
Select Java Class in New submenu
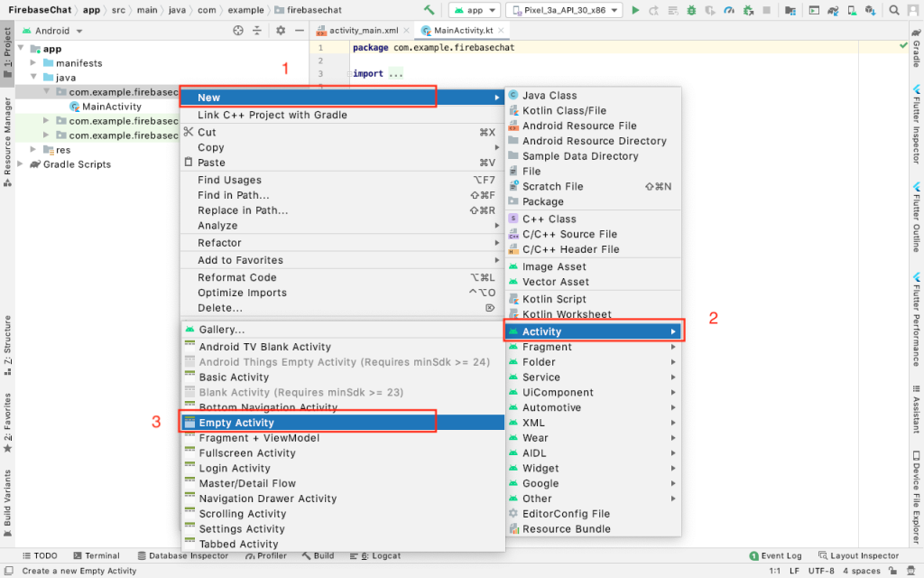point(594,95)
